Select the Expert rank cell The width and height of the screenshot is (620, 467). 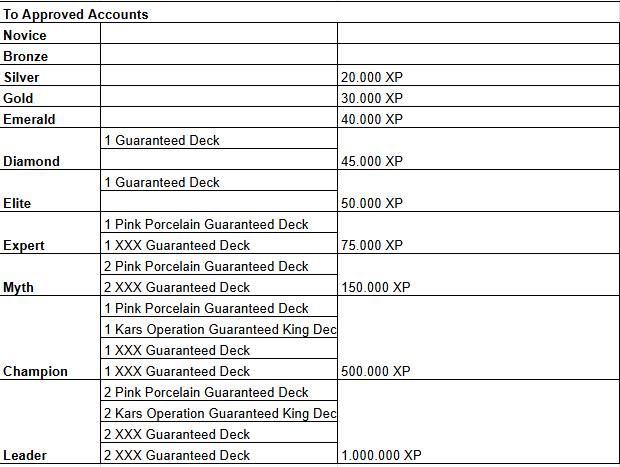click(x=24, y=245)
